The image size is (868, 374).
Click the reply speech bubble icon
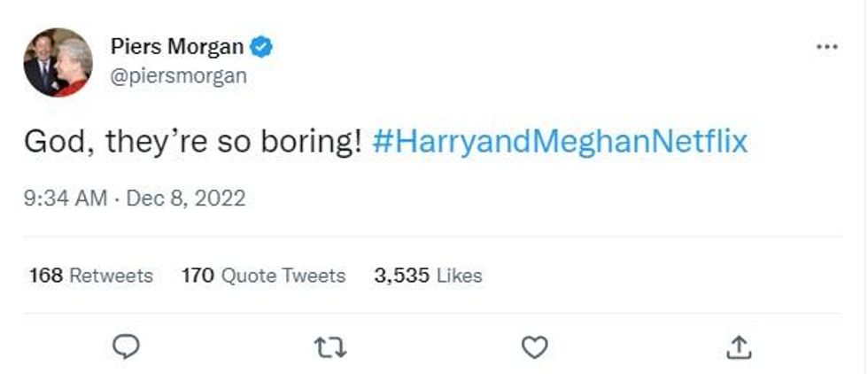tap(128, 347)
